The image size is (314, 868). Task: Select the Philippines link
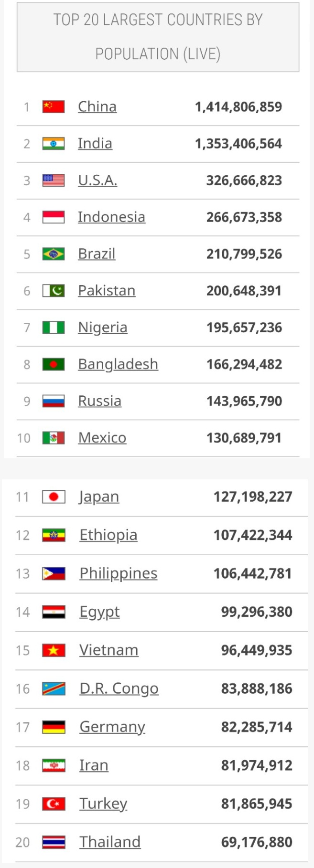119,573
